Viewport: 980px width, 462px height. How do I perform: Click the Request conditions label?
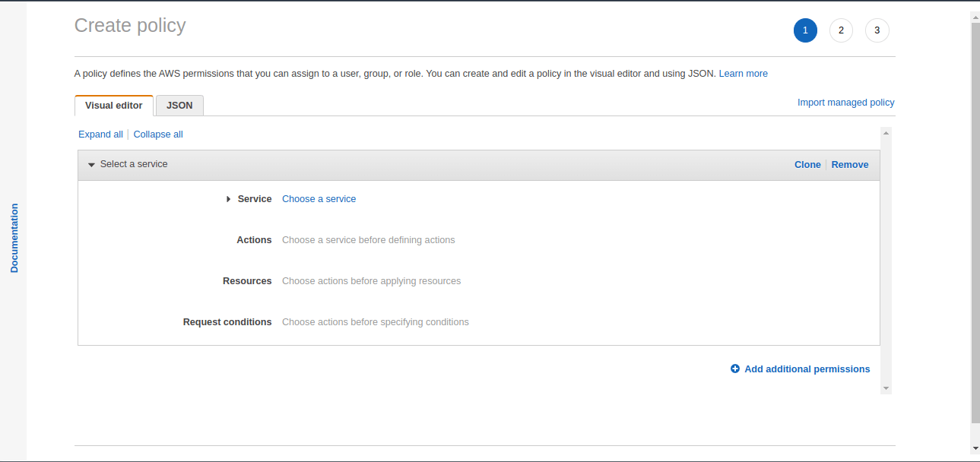[x=227, y=322]
